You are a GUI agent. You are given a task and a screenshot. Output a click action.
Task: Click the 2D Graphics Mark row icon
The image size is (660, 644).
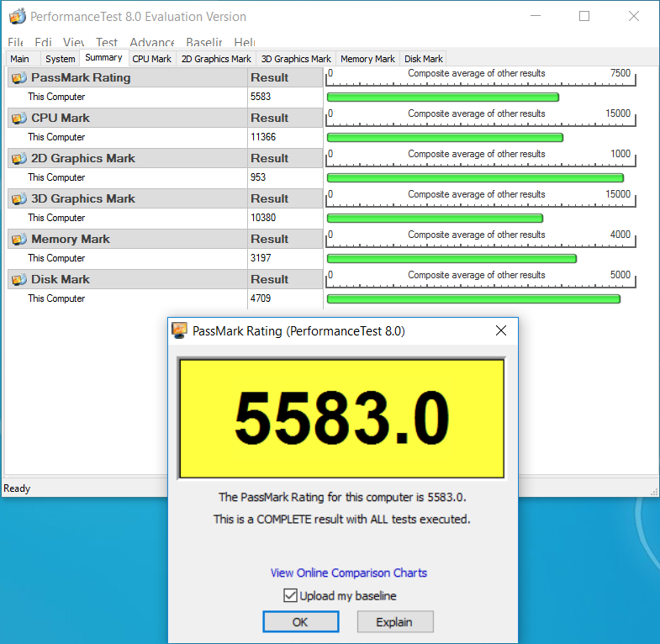[19, 159]
